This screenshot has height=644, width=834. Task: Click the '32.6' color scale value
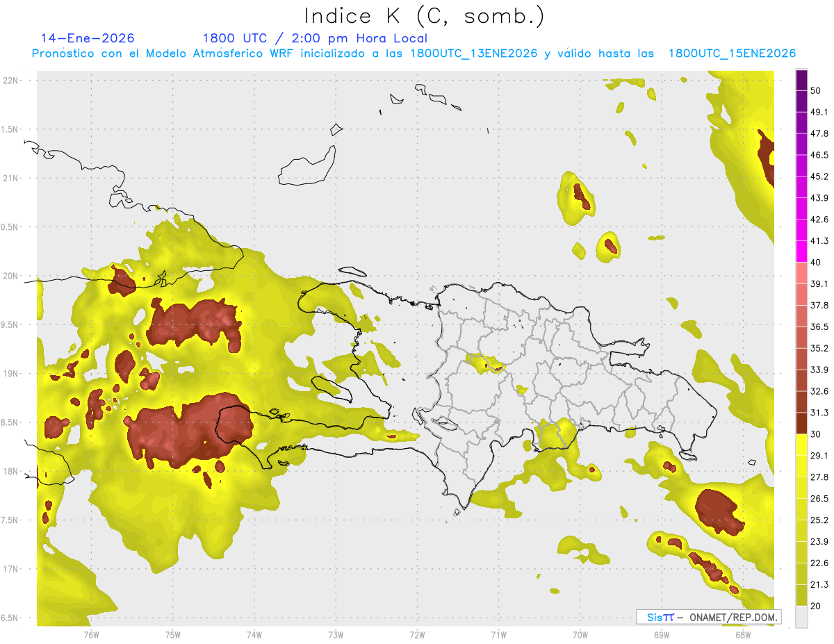819,391
